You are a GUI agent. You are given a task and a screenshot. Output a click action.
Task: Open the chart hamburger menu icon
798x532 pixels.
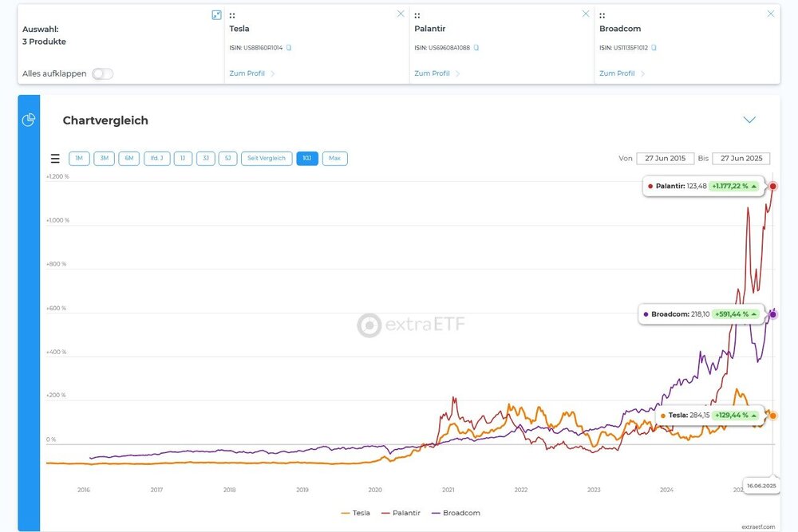[55, 159]
